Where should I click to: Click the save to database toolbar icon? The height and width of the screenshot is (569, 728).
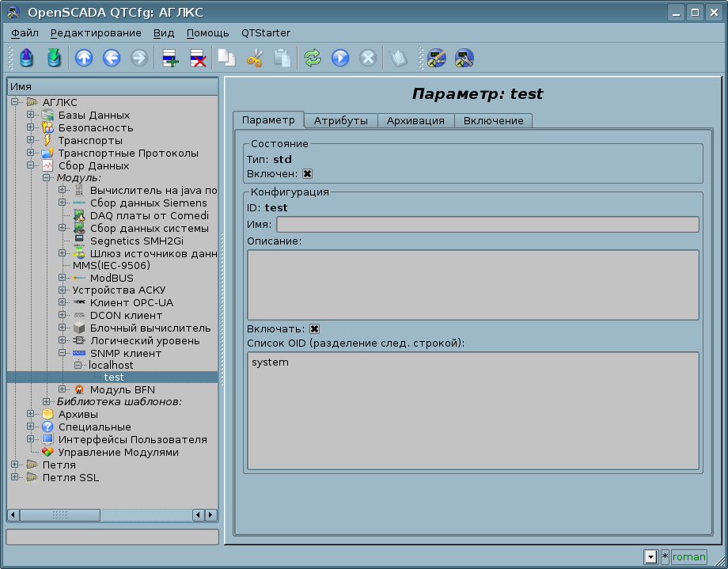click(53, 58)
